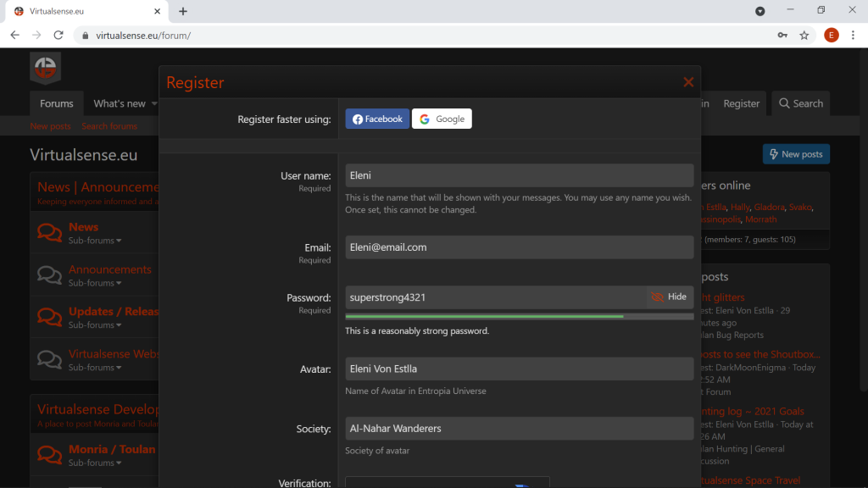This screenshot has height=488, width=868.
Task: Click the Virtualsense site logo icon
Action: (x=45, y=68)
